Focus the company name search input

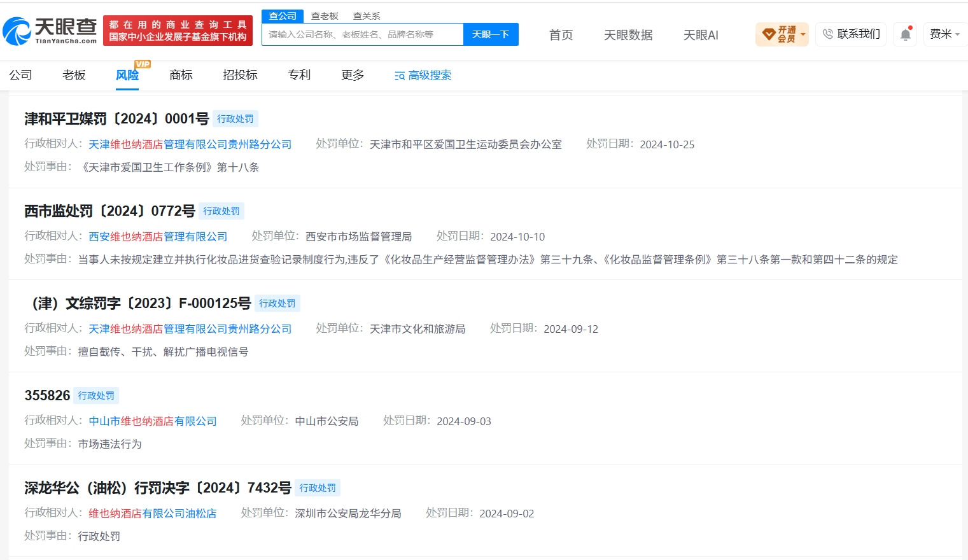click(363, 34)
